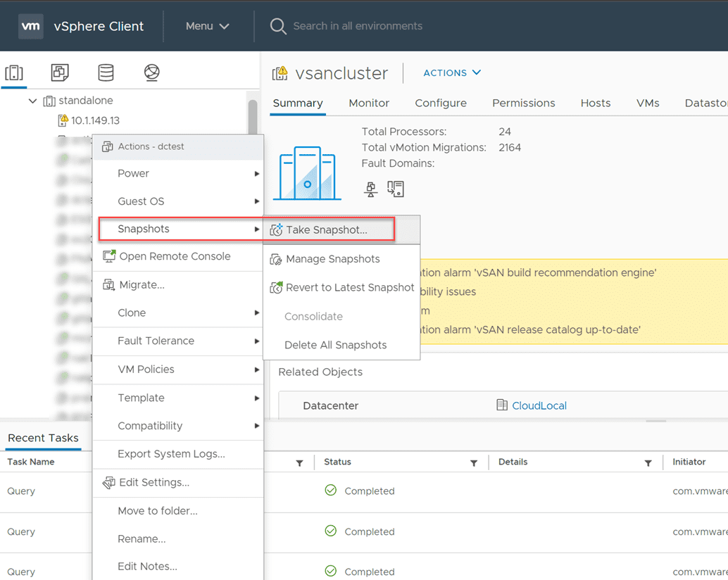
Task: Switch to the Configure tab
Action: pos(440,103)
